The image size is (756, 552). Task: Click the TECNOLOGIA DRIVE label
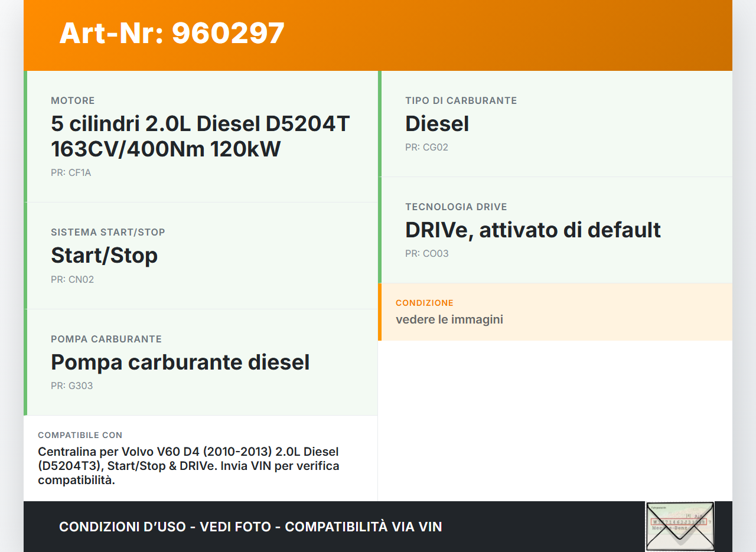[x=456, y=207]
